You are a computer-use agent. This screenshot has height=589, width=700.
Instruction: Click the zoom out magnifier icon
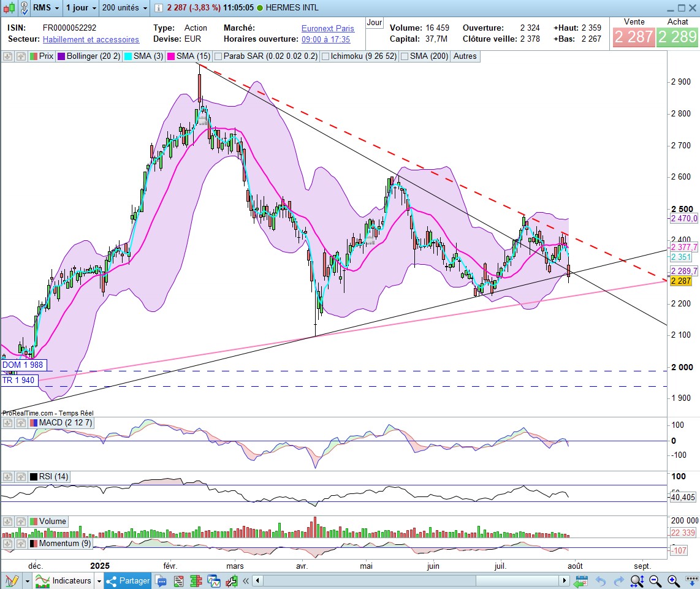[x=656, y=580]
